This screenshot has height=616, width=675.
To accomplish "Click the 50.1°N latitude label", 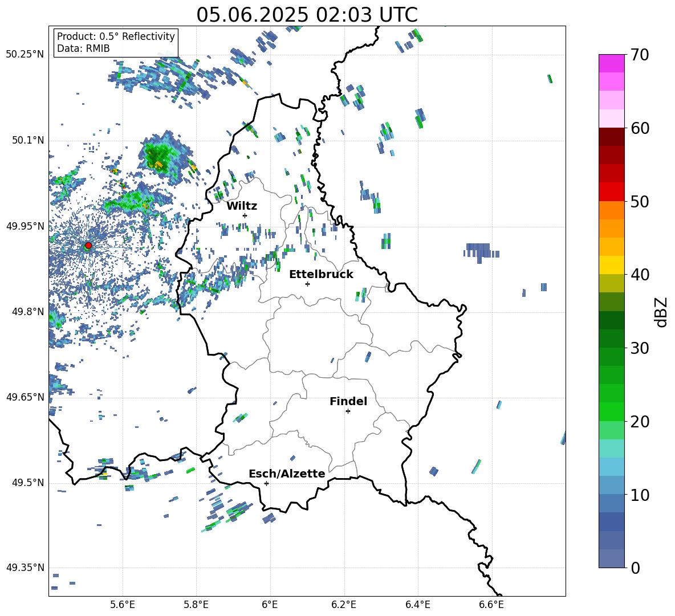I will click(28, 140).
